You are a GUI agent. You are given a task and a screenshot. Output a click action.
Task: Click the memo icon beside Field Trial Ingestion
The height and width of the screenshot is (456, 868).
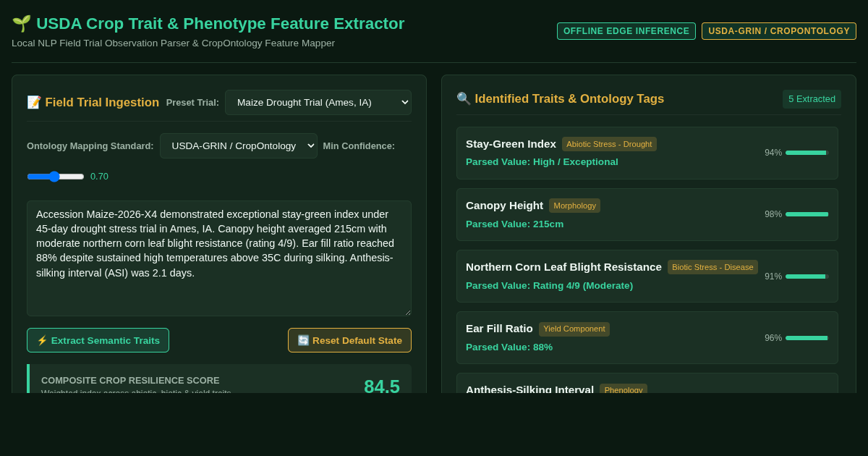[34, 103]
